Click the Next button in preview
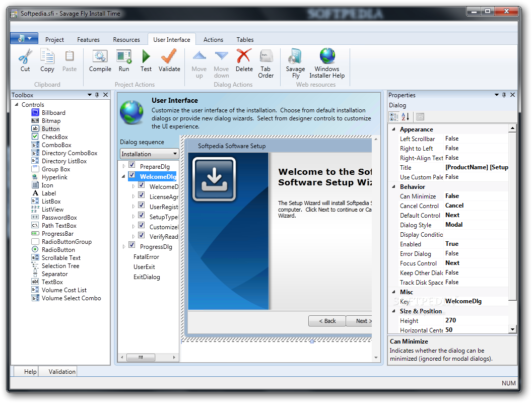 coord(360,321)
